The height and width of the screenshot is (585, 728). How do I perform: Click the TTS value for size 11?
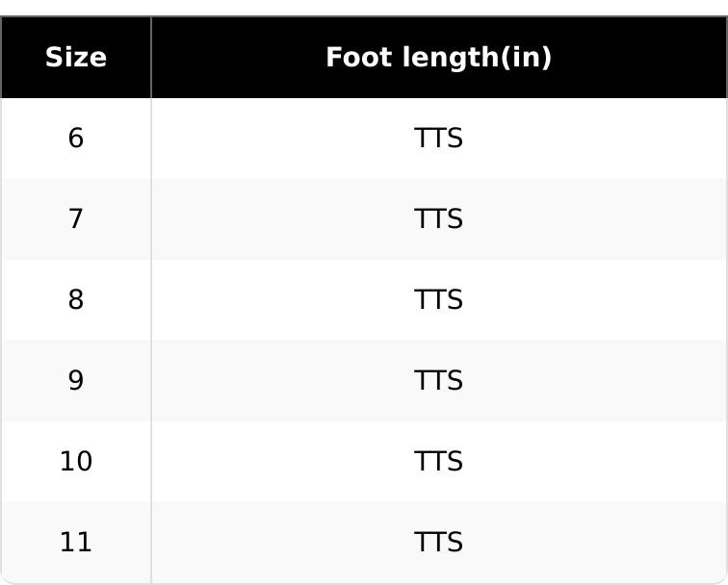click(438, 543)
